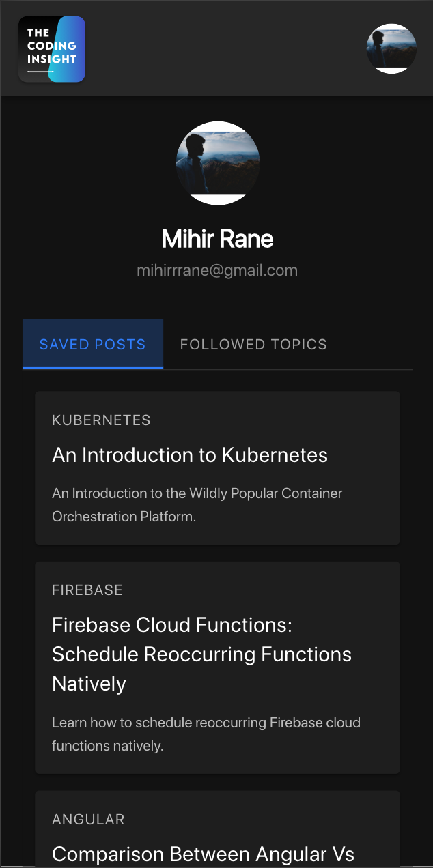Open the Comparison Between Angular Vs post
Viewport: 433px width, 868px height.
(x=203, y=854)
